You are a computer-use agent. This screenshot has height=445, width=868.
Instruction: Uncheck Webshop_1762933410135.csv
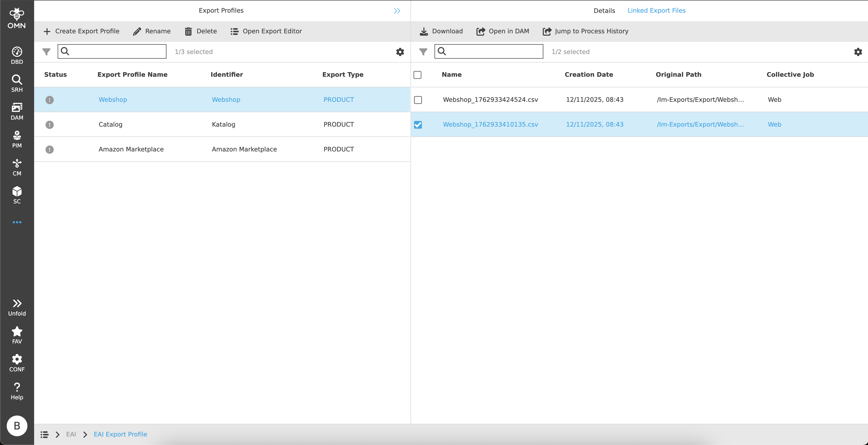(418, 124)
